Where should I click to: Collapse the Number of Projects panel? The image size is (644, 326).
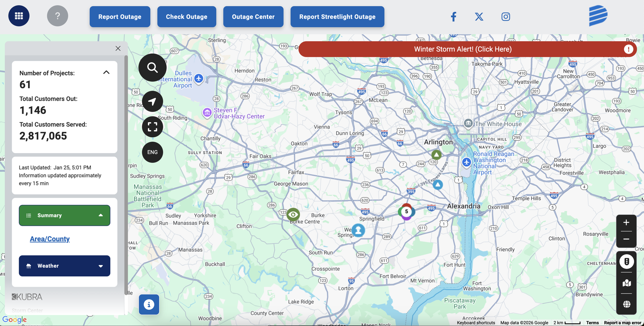pos(106,72)
